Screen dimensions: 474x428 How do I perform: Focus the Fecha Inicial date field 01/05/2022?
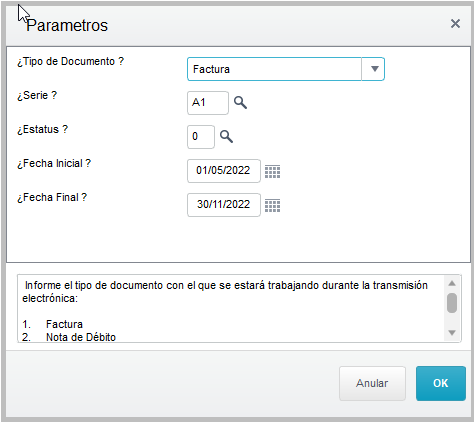pyautogui.click(x=224, y=171)
